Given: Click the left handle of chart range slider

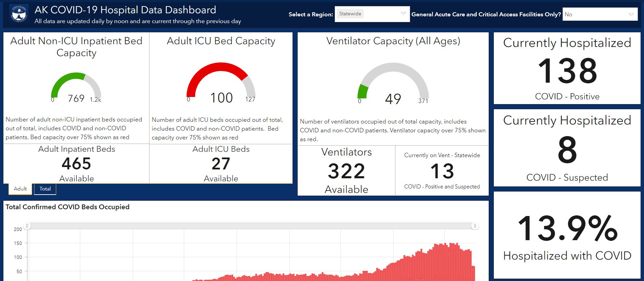Looking at the screenshot, I should (27, 226).
